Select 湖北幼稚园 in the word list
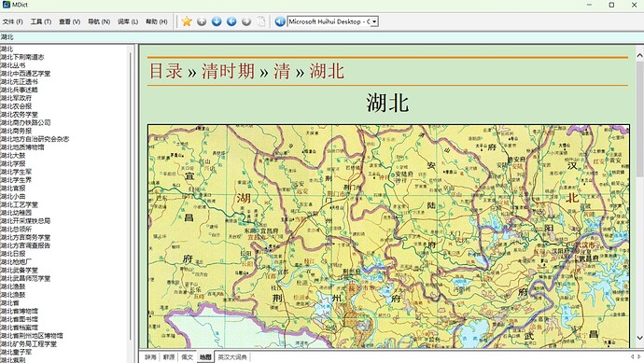Screen dimensions: 644x363 (x=16, y=213)
